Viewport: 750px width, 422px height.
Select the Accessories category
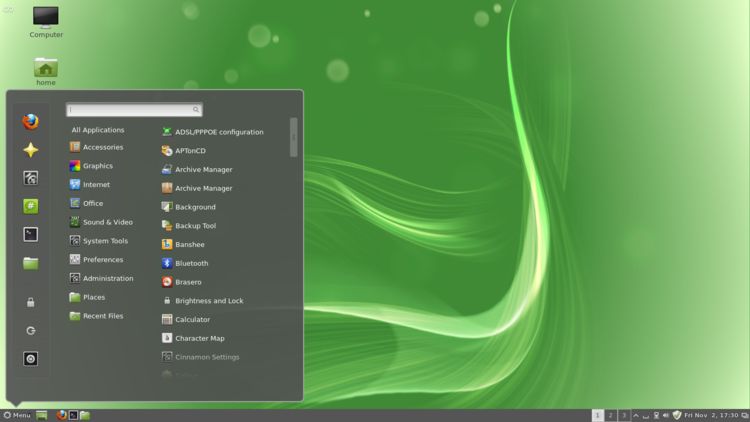pyautogui.click(x=97, y=147)
